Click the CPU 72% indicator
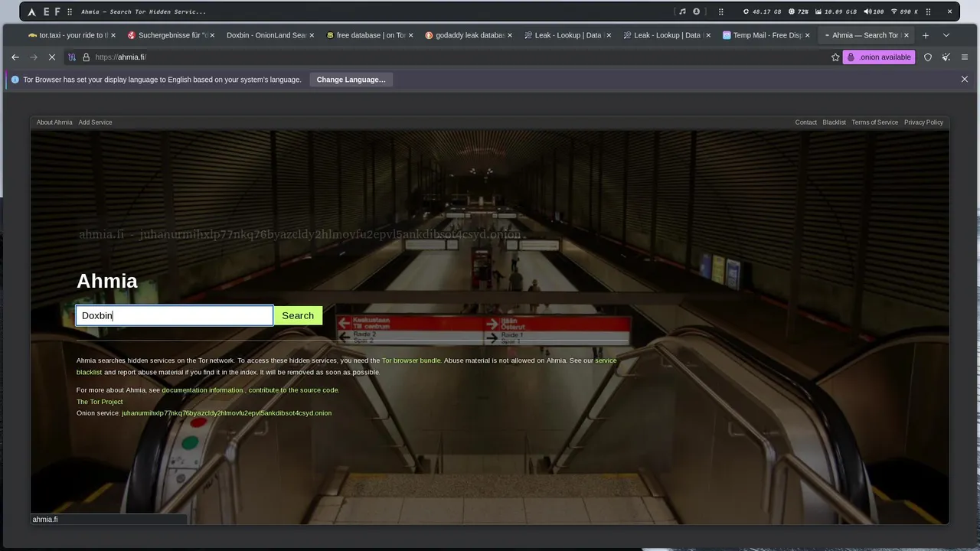 pyautogui.click(x=799, y=11)
